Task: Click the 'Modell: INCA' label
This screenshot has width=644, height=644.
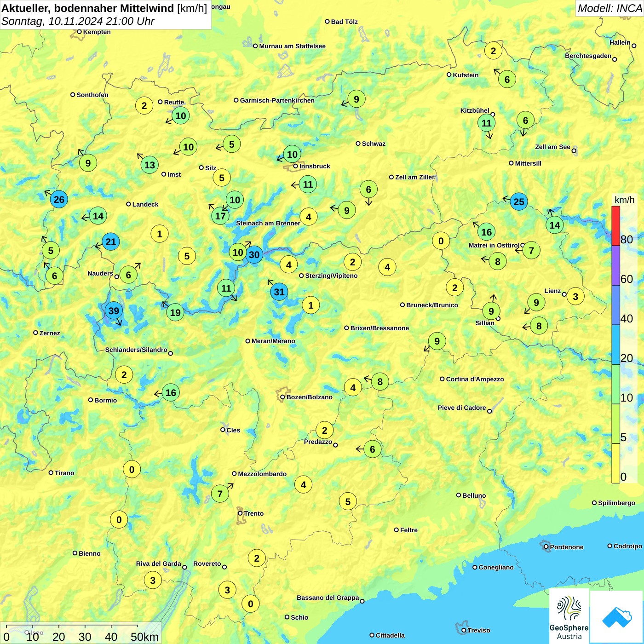Action: click(x=609, y=8)
